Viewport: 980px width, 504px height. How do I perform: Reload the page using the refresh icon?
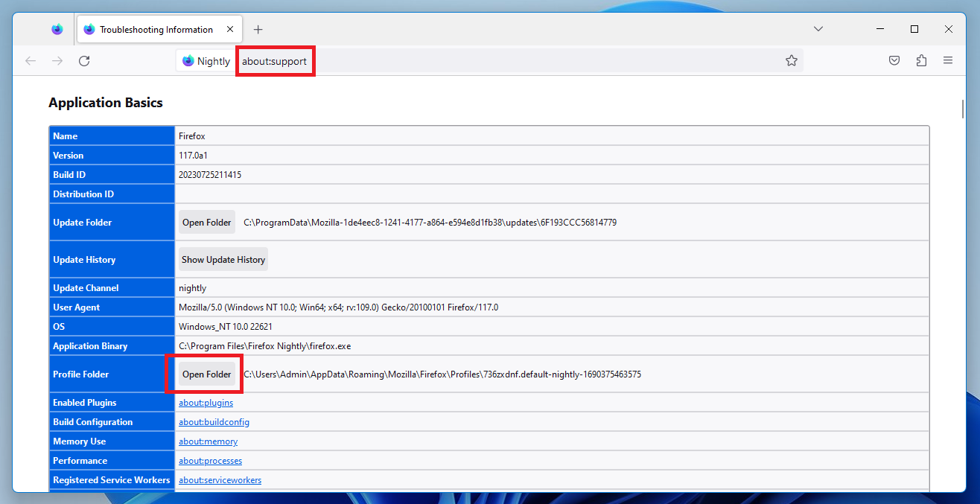tap(84, 61)
